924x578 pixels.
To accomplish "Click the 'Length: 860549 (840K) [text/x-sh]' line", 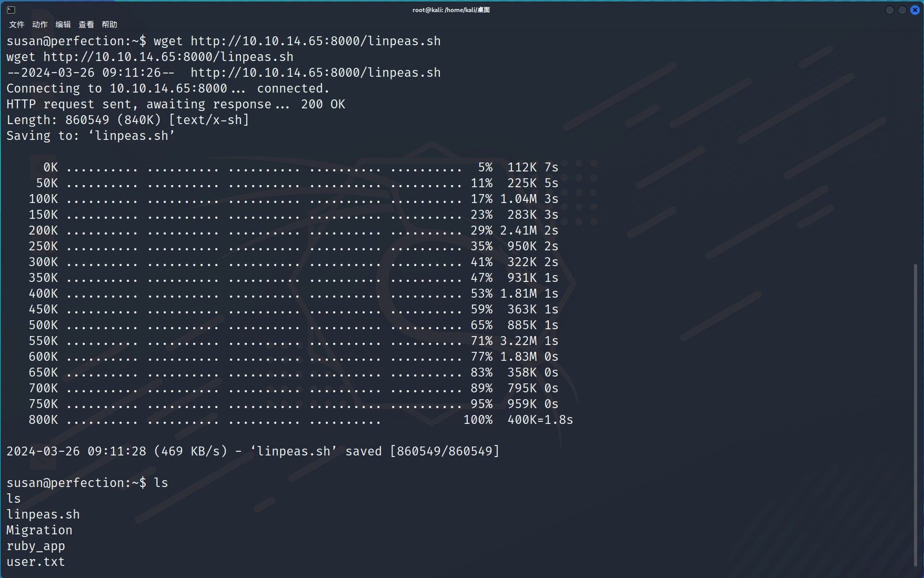I will click(128, 120).
